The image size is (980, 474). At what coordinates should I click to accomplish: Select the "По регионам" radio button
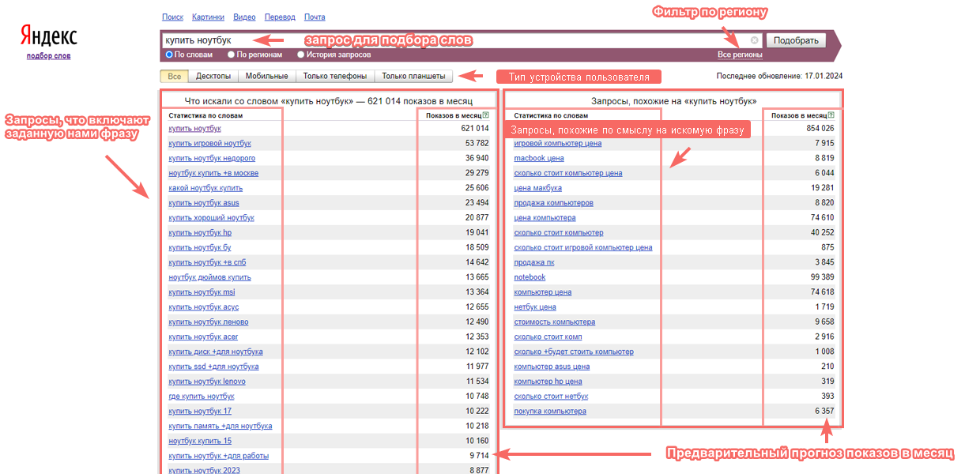pos(231,55)
